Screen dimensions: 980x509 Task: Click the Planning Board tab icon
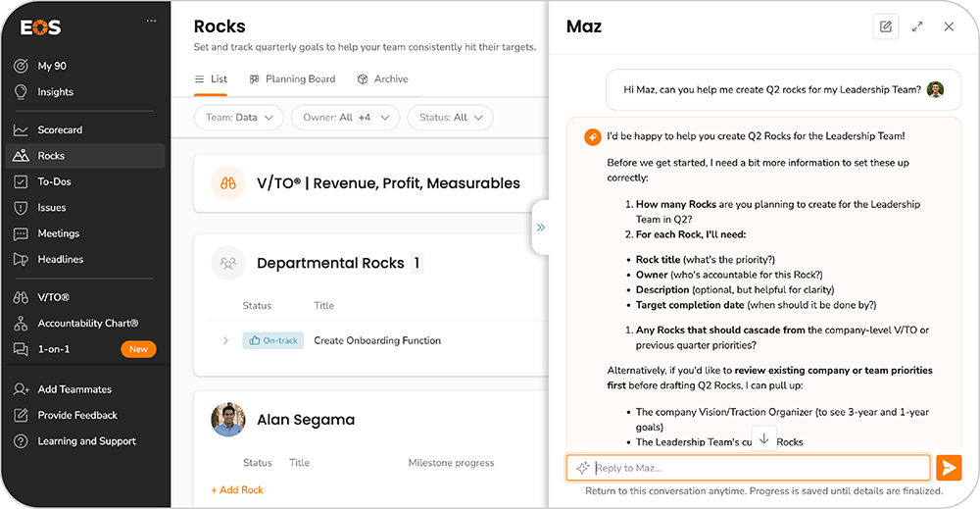pos(255,79)
